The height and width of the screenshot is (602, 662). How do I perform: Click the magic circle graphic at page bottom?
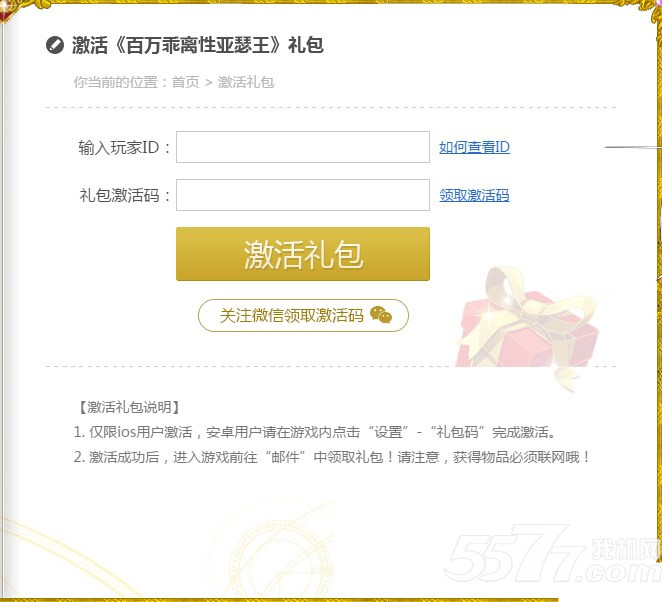coord(281,557)
